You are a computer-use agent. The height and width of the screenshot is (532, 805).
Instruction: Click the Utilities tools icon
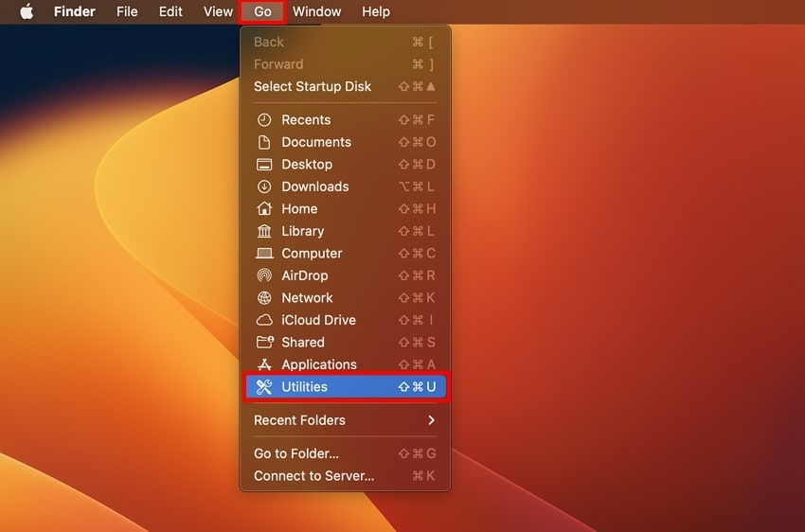264,387
